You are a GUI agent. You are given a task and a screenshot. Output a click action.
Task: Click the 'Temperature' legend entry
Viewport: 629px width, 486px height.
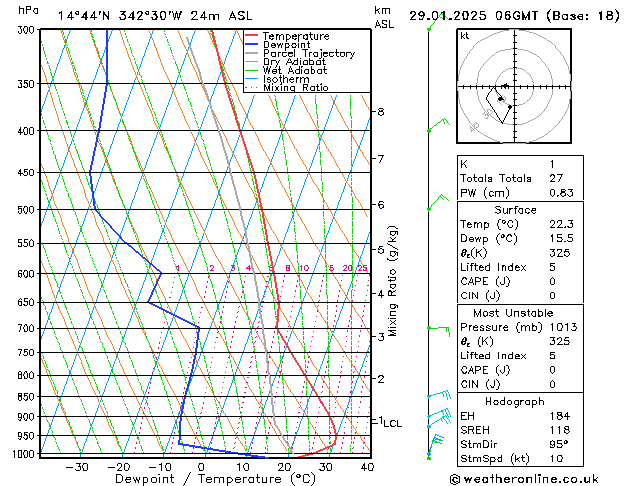click(296, 36)
